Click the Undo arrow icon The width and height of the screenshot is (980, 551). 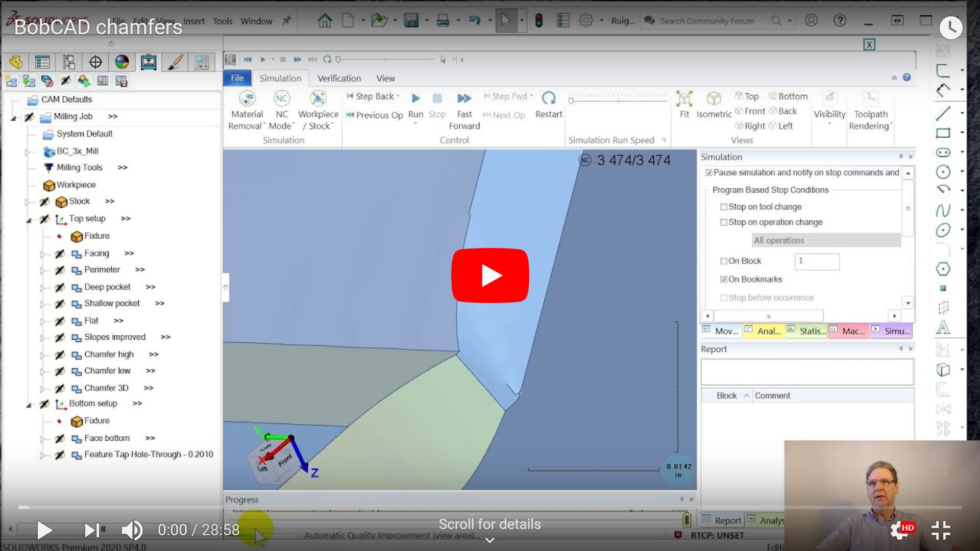point(475,20)
